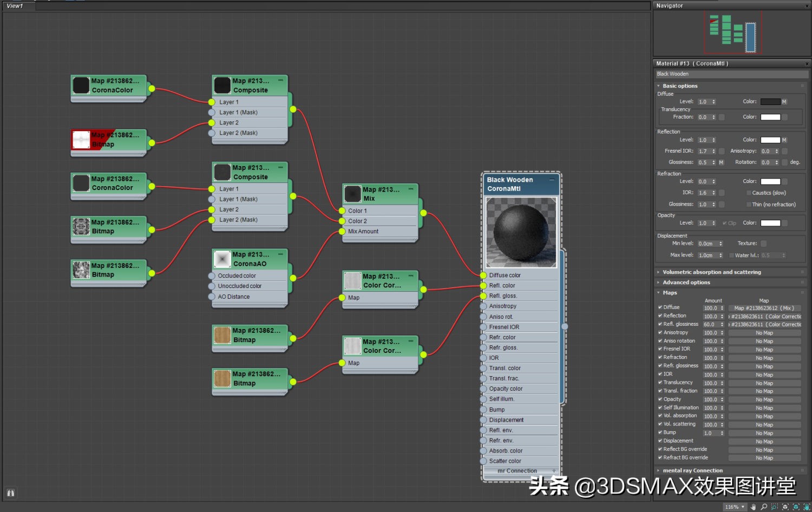Image resolution: width=812 pixels, height=512 pixels.
Task: Switch to the View1 tab
Action: [15, 6]
